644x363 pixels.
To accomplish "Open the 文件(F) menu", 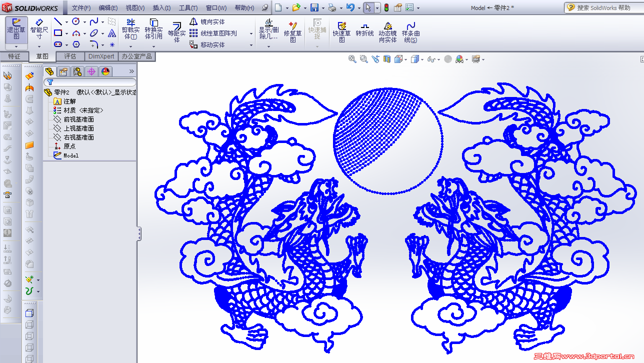I will [x=81, y=7].
